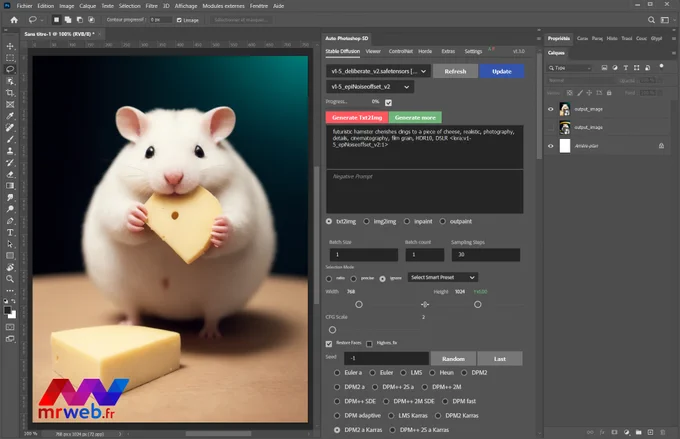Open the v1-5_deliberate_v2 model dropdown

click(x=378, y=71)
